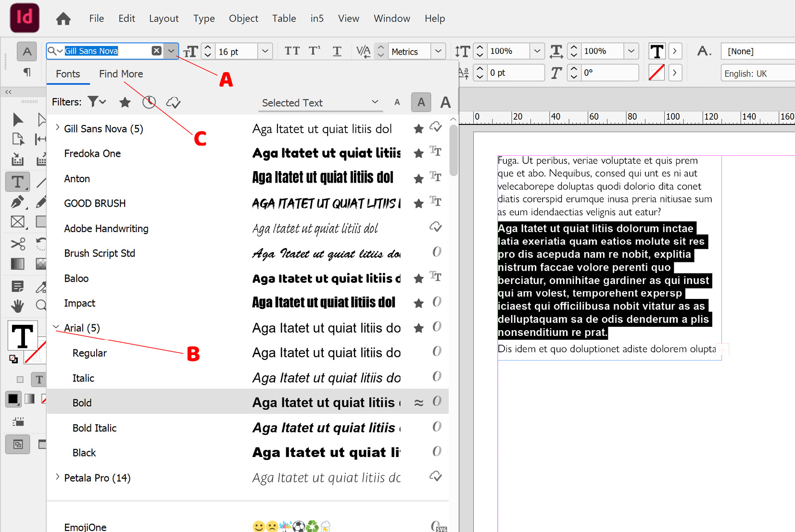
Task: Activate Petala Pro cloud icon
Action: (x=436, y=476)
